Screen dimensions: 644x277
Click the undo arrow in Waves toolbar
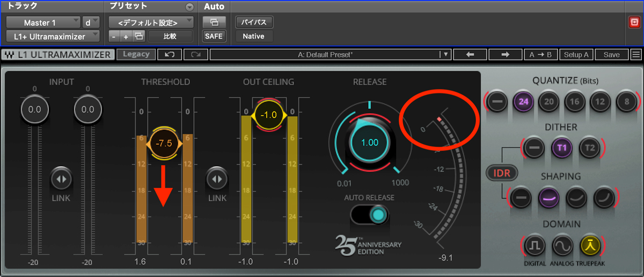(x=170, y=55)
